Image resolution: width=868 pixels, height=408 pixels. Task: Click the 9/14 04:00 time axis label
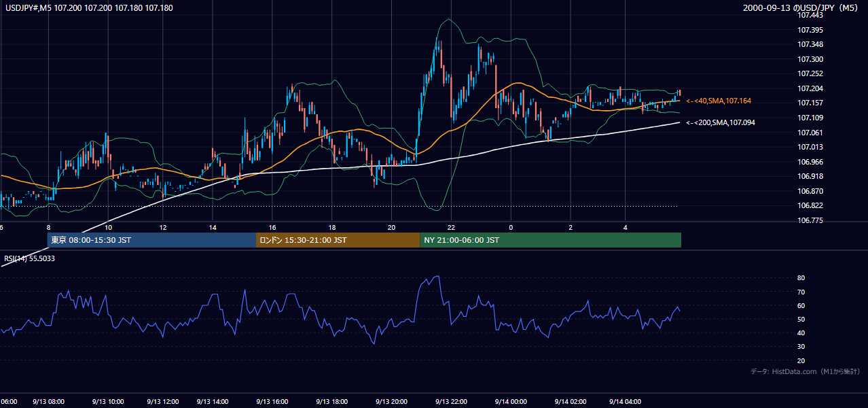click(626, 402)
